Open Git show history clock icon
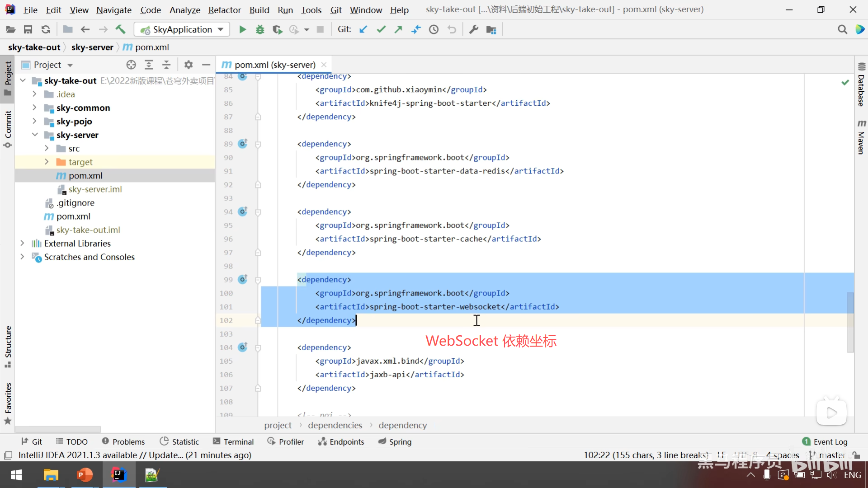The width and height of the screenshot is (868, 488). pos(434,29)
